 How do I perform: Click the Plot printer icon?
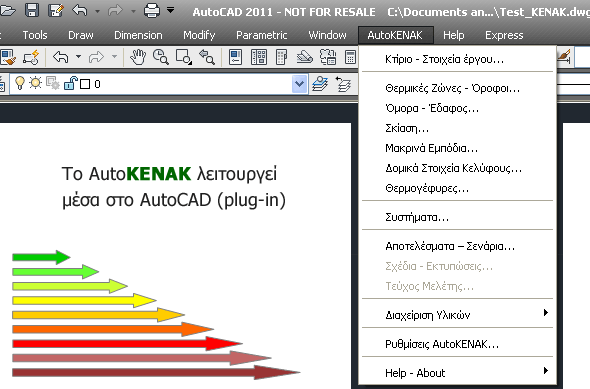(152, 10)
